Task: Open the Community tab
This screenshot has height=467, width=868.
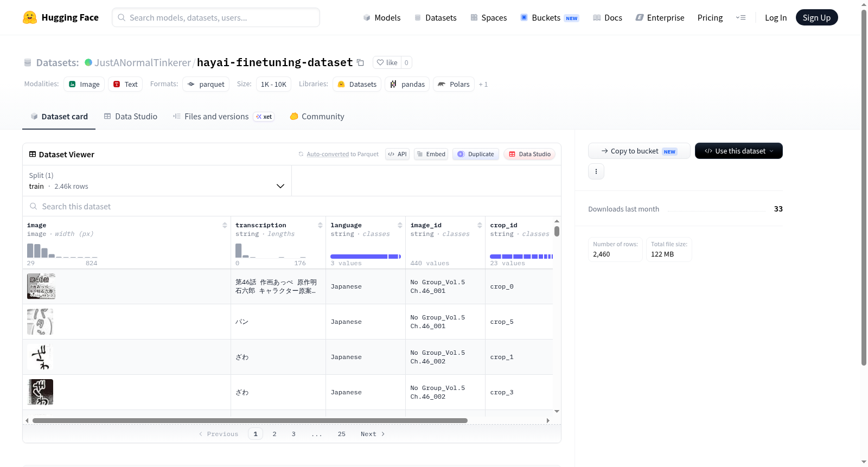Action: 317,116
